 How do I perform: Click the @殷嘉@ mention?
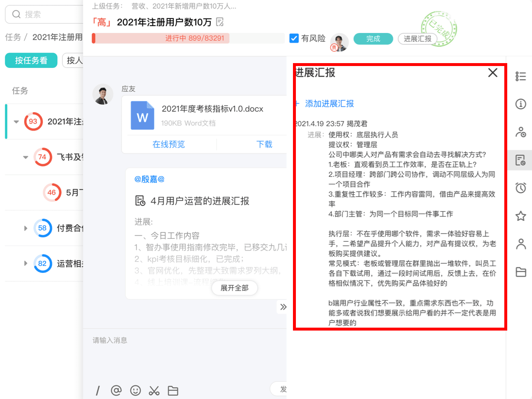point(149,179)
